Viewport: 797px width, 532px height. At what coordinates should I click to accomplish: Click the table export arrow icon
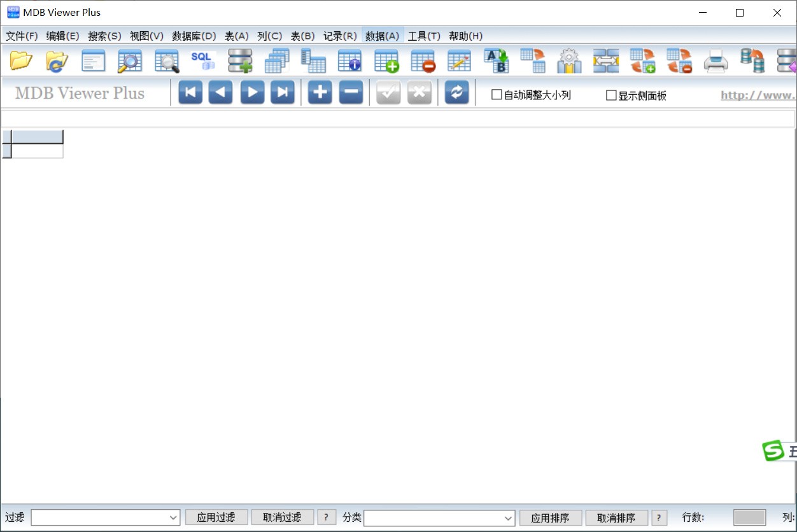[533, 61]
